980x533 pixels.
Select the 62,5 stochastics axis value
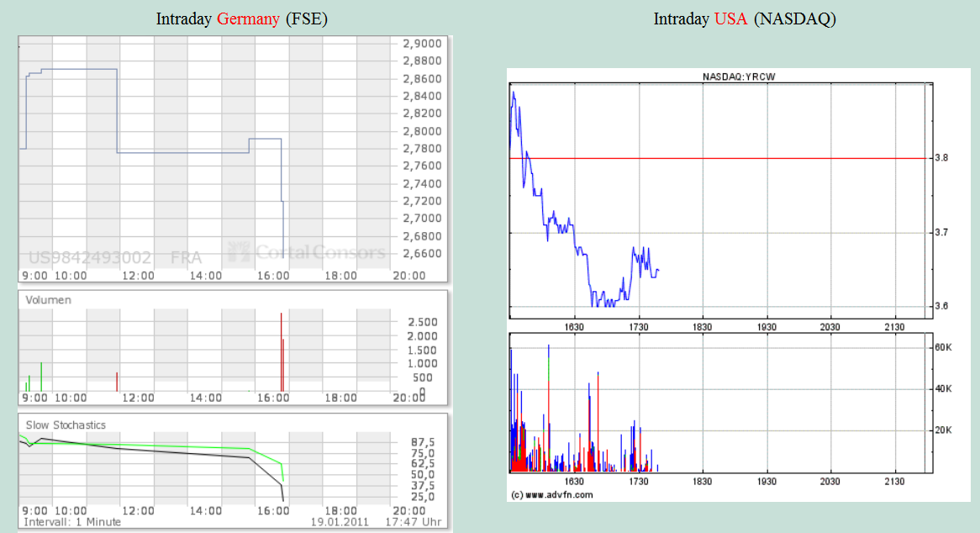(x=423, y=463)
